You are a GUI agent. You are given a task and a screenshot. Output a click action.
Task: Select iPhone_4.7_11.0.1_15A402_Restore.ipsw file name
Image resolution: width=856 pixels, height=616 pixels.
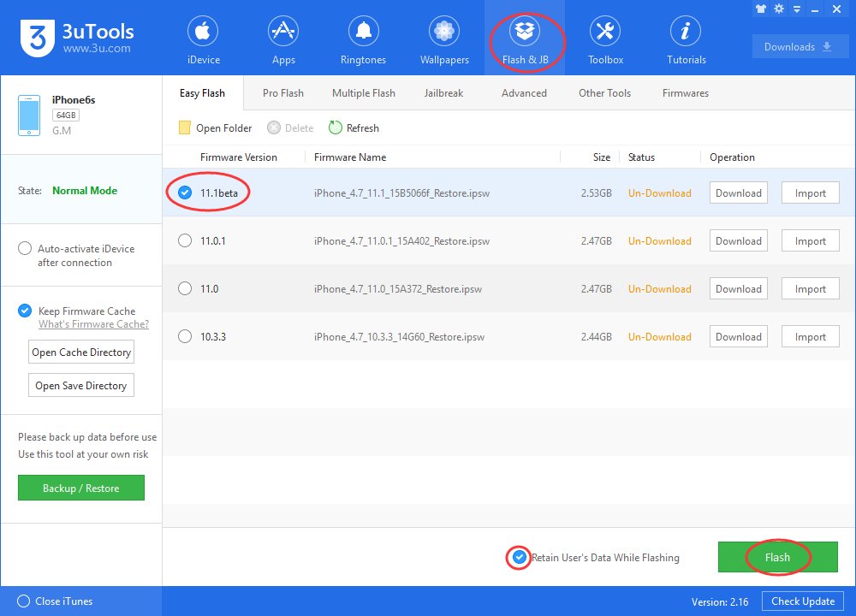[x=401, y=241]
